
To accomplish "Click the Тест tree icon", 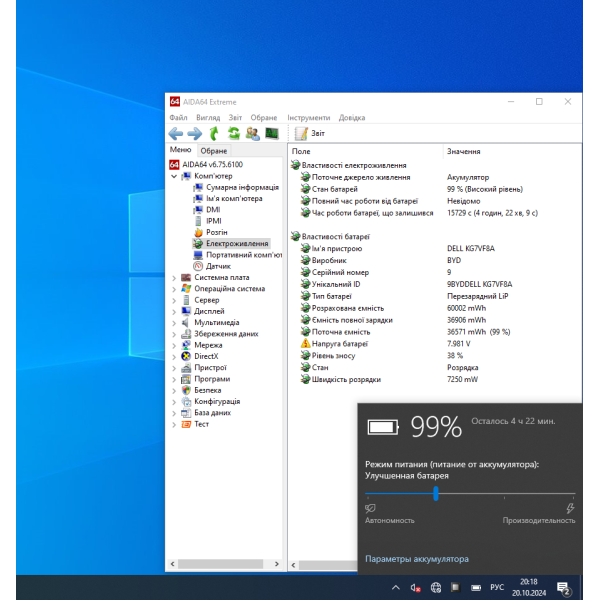I will point(186,424).
